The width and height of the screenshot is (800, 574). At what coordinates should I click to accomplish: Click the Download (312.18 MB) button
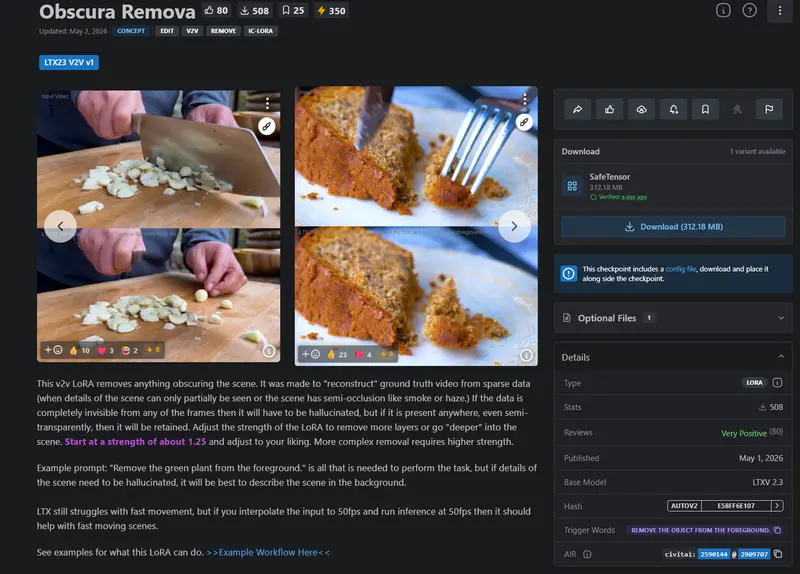tap(673, 227)
